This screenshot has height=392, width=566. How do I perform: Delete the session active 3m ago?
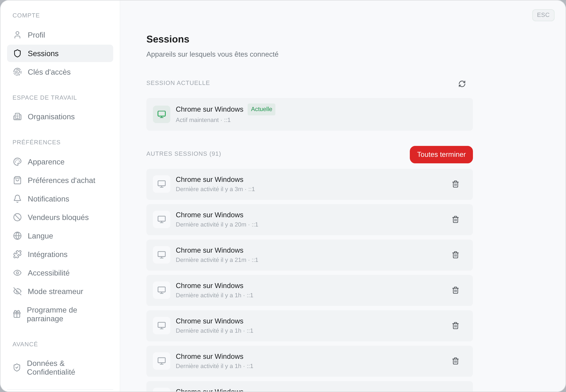456,184
